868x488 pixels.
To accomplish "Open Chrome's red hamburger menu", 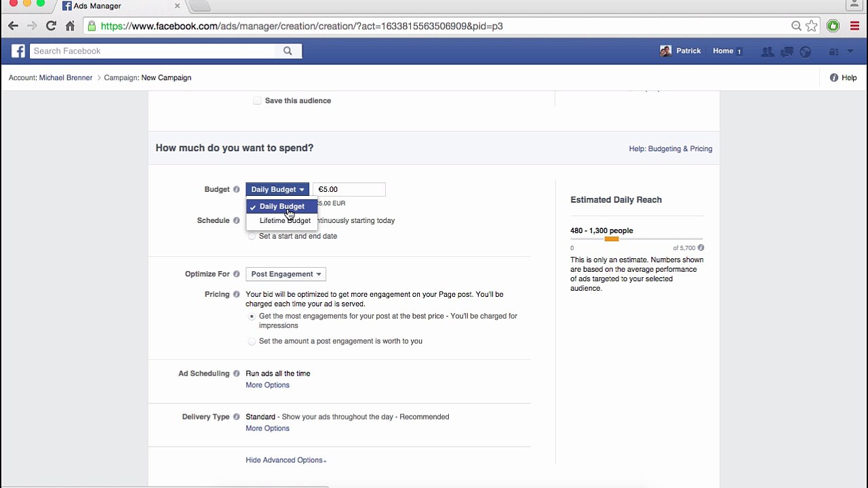I will pyautogui.click(x=854, y=26).
